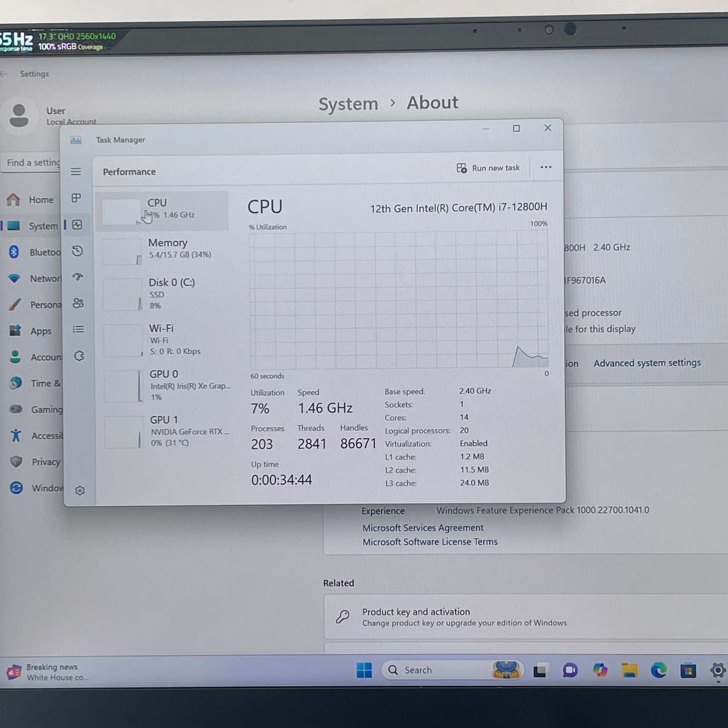Screen dimensions: 728x728
Task: Click the Virtualization value Enabled
Action: click(x=474, y=443)
